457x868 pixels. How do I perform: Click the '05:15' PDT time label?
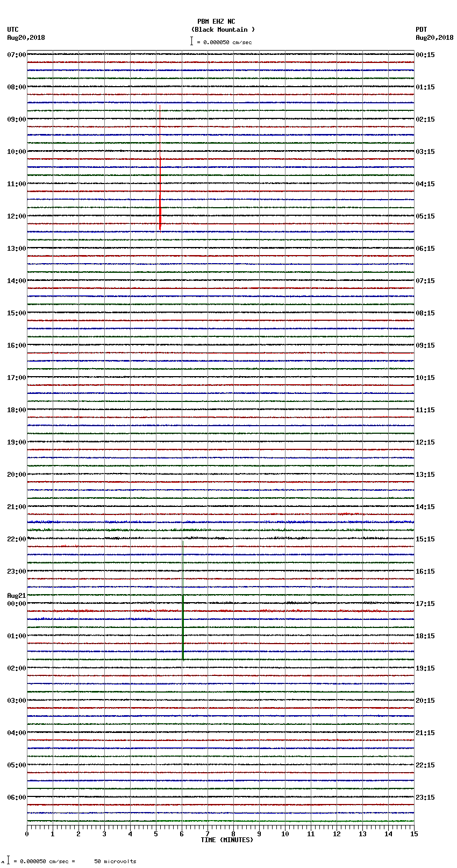coord(425,216)
